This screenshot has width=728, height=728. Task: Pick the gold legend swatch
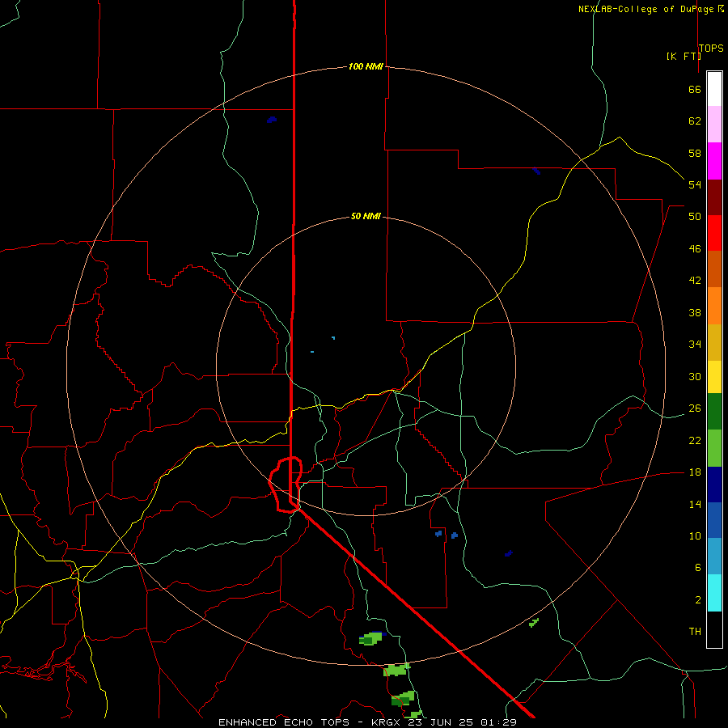tap(714, 342)
